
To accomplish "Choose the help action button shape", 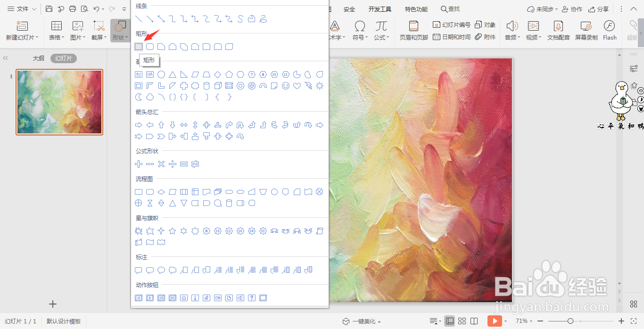I will pyautogui.click(x=252, y=298).
